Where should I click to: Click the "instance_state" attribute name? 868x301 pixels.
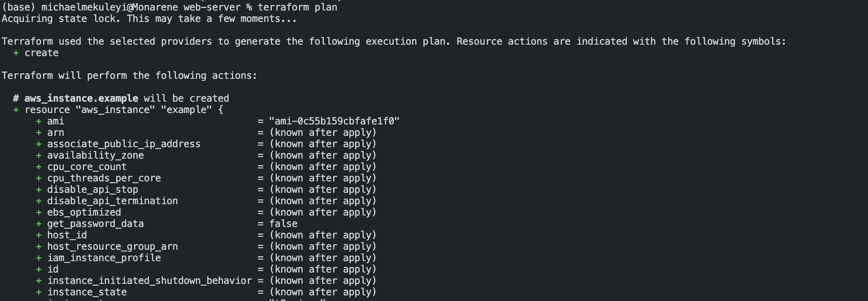pos(87,292)
